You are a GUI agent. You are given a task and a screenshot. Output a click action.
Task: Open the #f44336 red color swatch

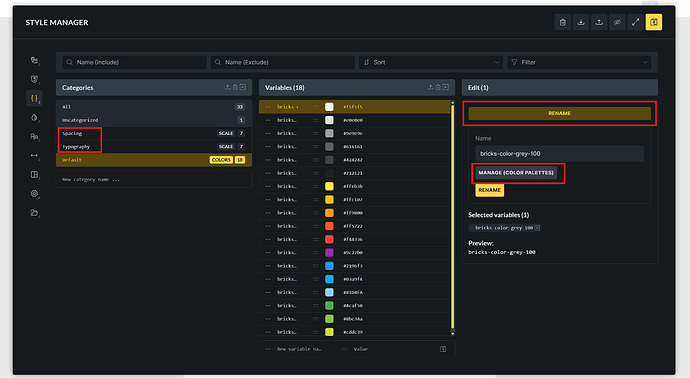pos(329,239)
